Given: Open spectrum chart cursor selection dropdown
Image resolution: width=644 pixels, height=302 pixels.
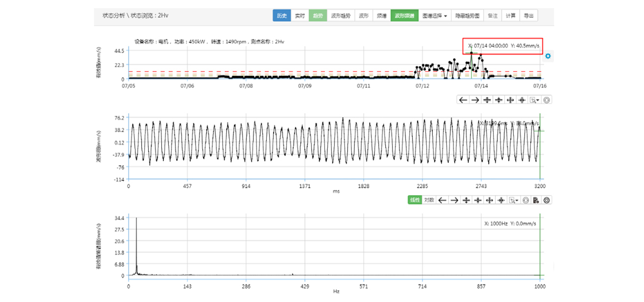Looking at the screenshot, I should [x=513, y=200].
